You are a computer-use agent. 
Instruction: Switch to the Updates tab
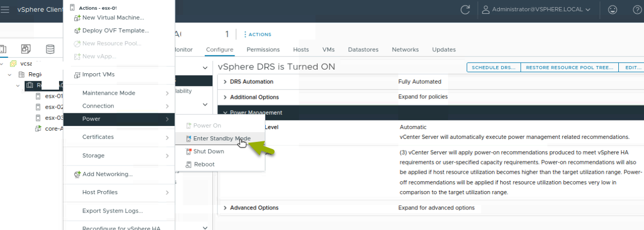pyautogui.click(x=444, y=50)
